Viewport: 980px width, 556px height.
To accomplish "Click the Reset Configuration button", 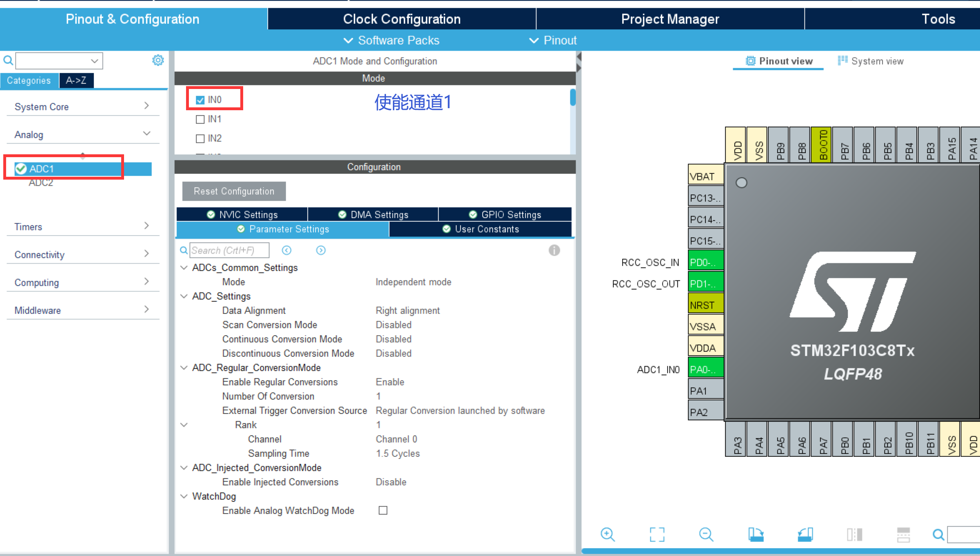I will tap(234, 191).
